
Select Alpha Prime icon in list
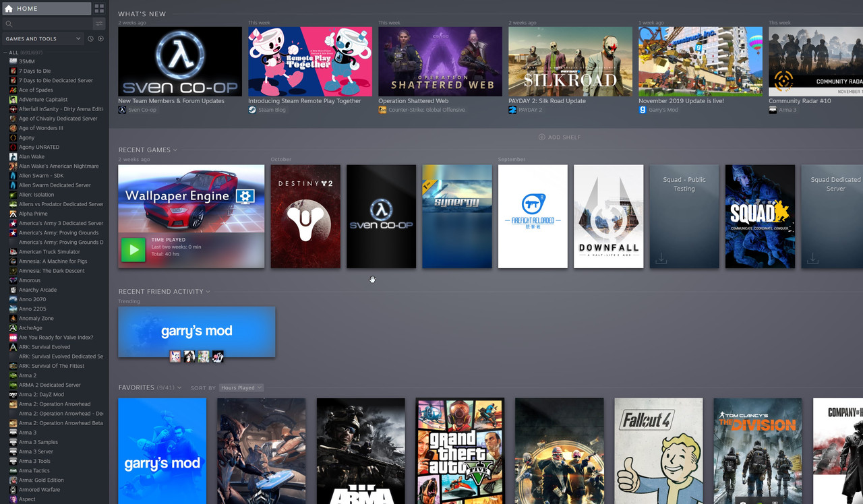[13, 214]
